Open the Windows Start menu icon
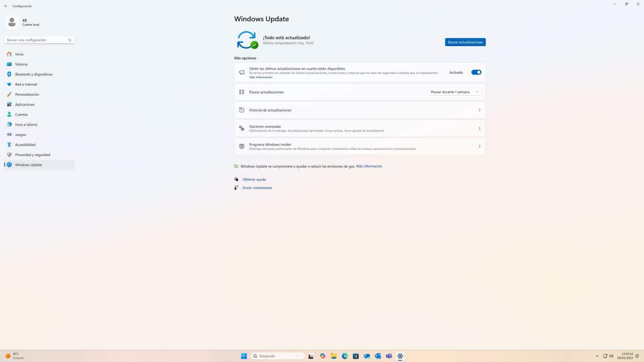644x362 pixels. click(x=244, y=356)
